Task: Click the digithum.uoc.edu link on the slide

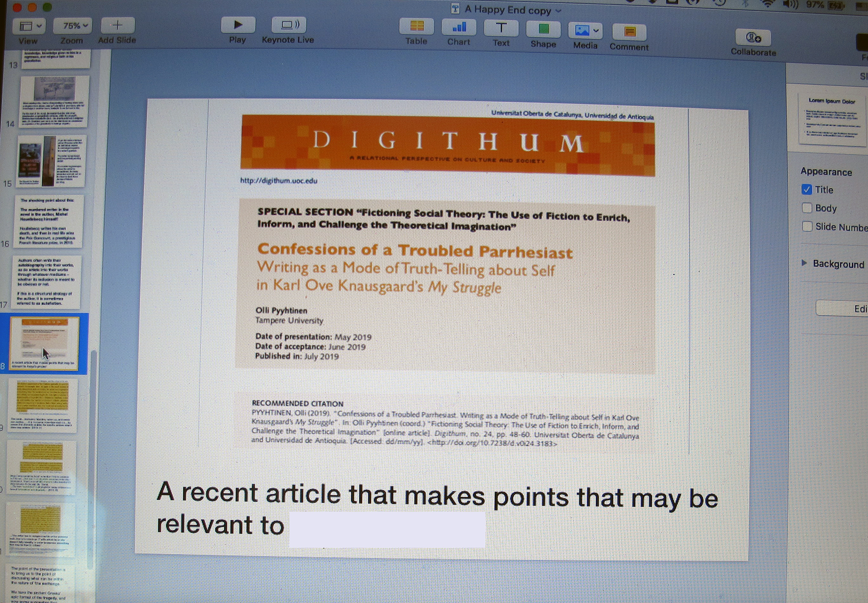Action: click(279, 181)
